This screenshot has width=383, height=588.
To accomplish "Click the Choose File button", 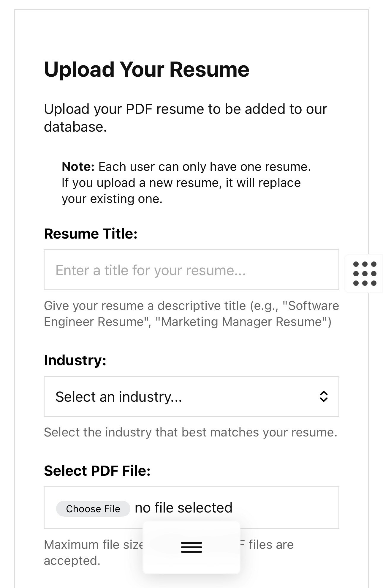I will click(93, 509).
